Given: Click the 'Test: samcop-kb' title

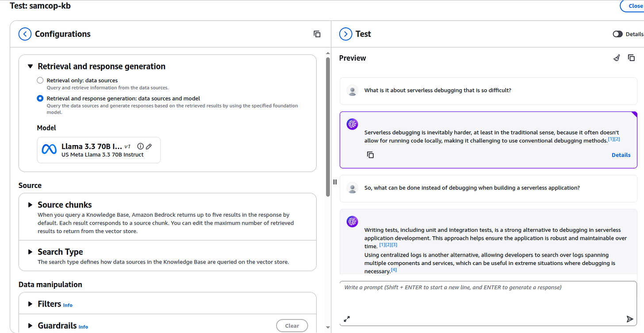Looking at the screenshot, I should click(40, 5).
